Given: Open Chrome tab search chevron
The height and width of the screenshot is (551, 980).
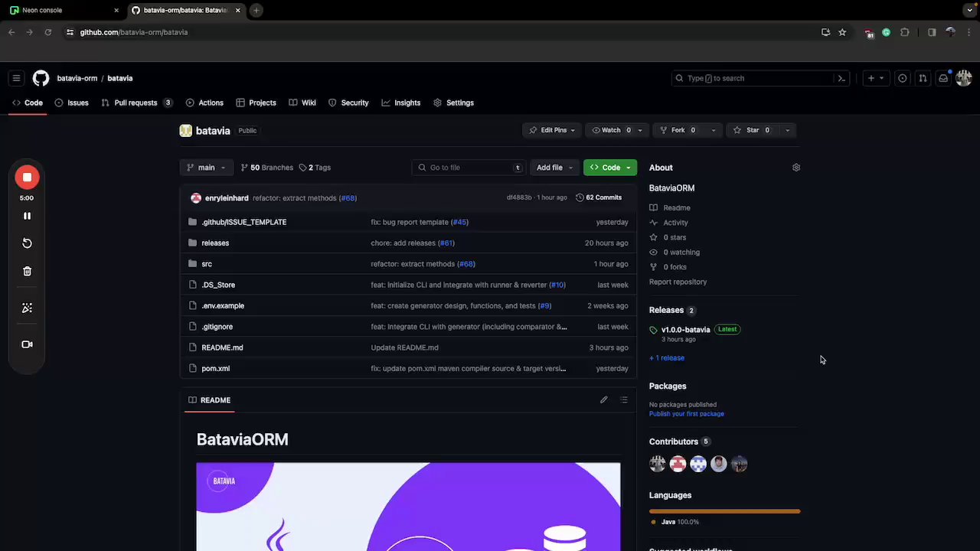Looking at the screenshot, I should point(969,10).
